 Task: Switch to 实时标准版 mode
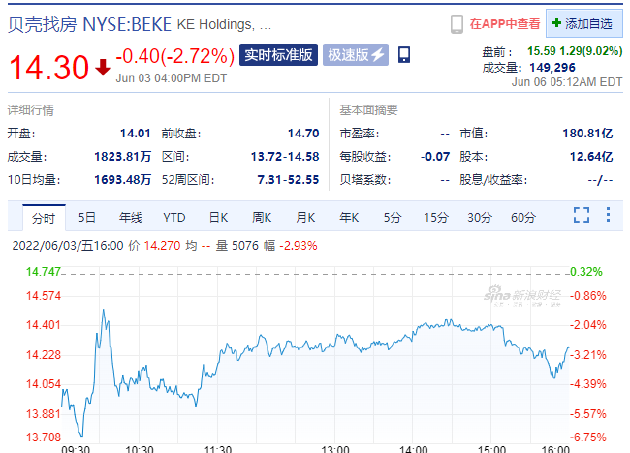coord(278,55)
